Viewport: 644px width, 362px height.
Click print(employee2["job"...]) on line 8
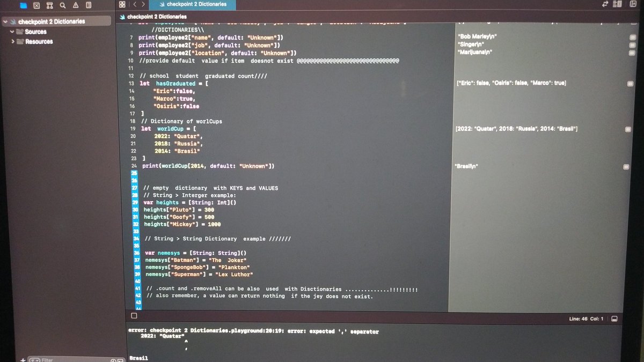point(209,46)
